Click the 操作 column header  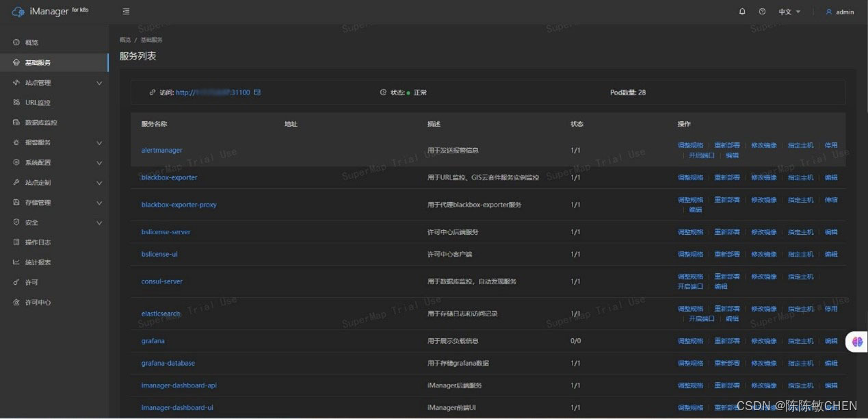(x=684, y=124)
